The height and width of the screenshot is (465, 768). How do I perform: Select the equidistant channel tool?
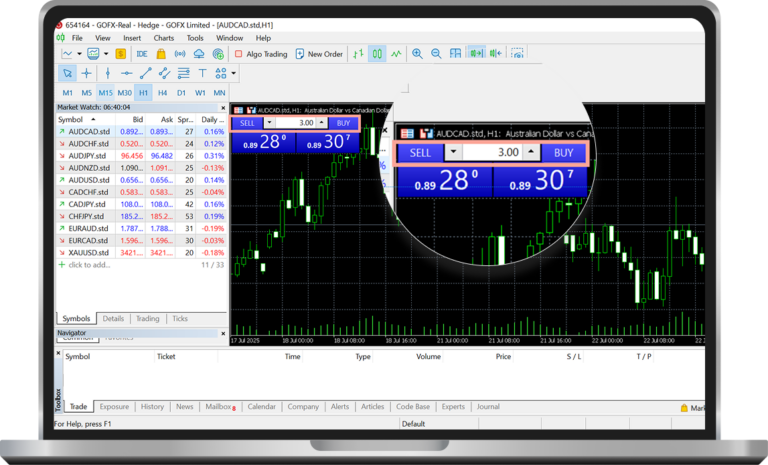click(164, 73)
